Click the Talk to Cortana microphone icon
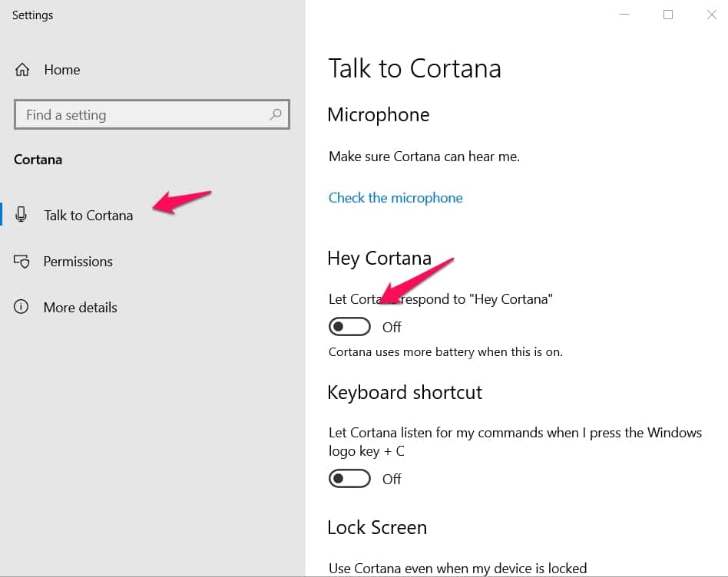This screenshot has height=577, width=728. 21,214
